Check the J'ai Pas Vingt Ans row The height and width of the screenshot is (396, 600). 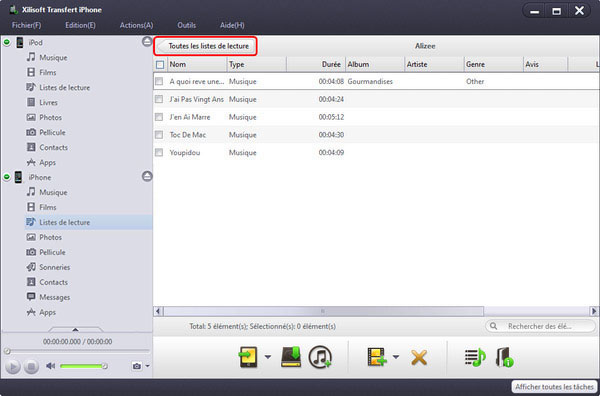[159, 99]
